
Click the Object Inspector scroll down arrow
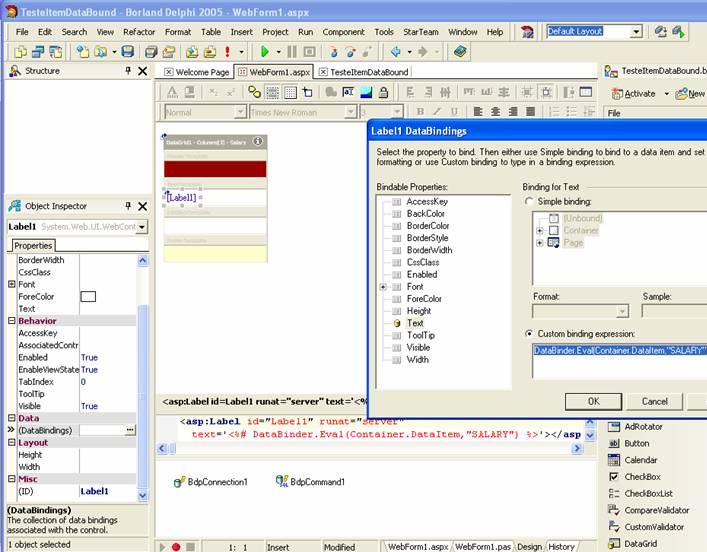click(142, 495)
